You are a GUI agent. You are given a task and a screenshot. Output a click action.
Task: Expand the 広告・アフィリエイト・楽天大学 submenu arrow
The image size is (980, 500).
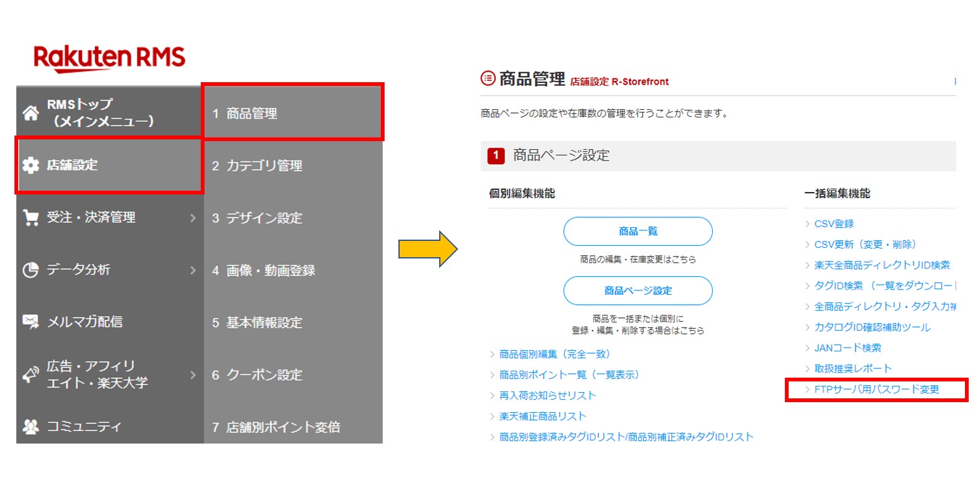(x=193, y=375)
